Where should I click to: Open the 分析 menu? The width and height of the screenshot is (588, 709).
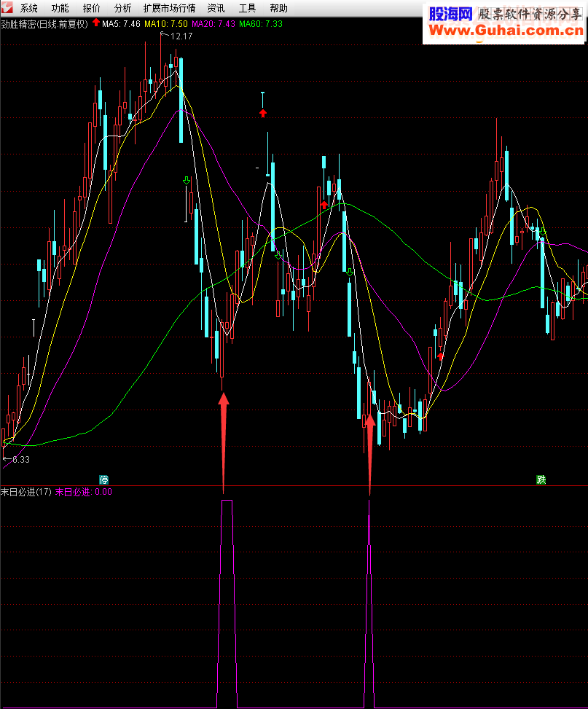122,8
